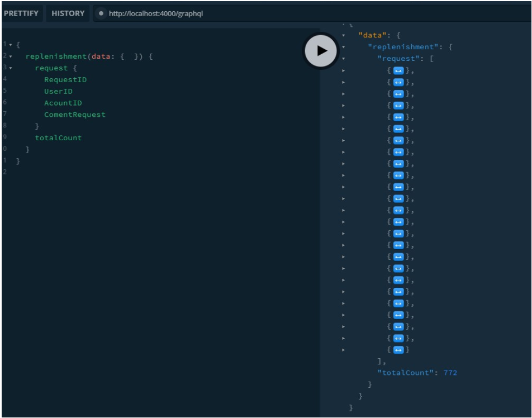Click the first blue unfold badge in request array

(x=398, y=70)
